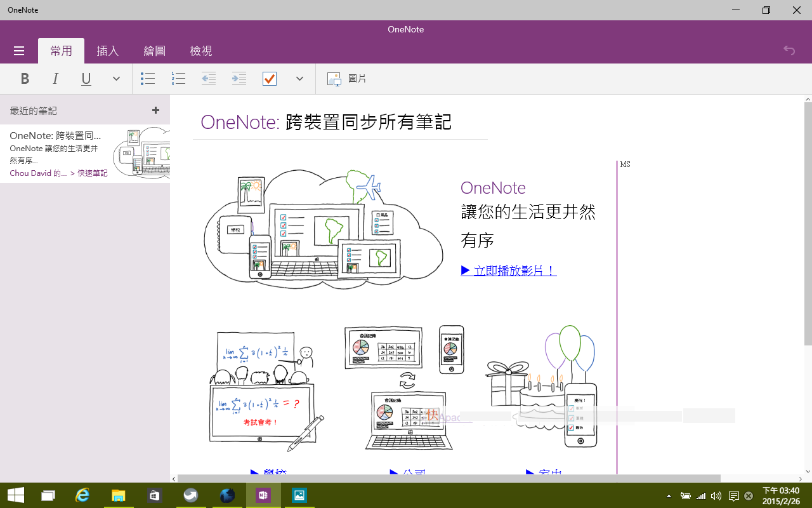Show hidden system tray icons
This screenshot has width=812, height=508.
(669, 496)
